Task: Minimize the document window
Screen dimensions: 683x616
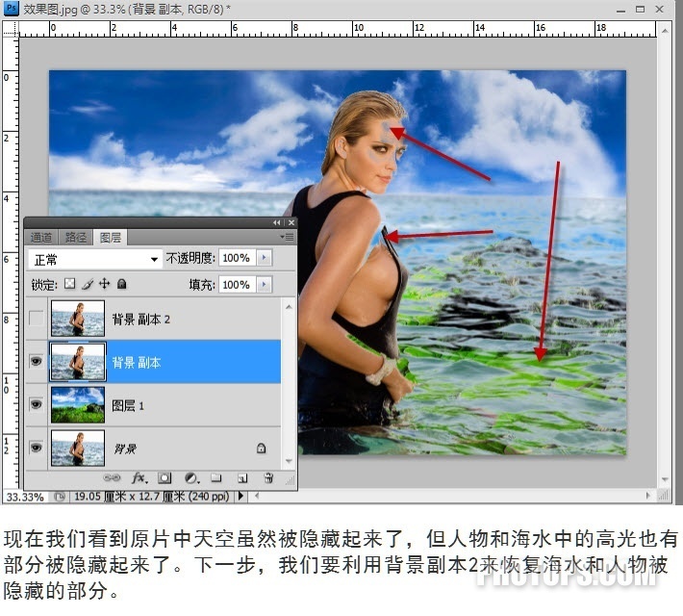Action: click(x=620, y=10)
